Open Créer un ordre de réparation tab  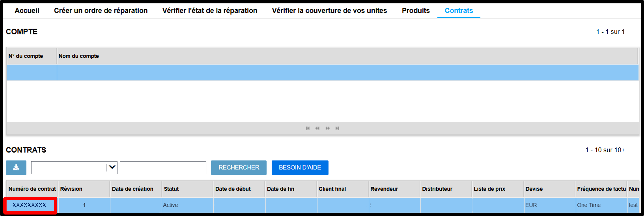pyautogui.click(x=101, y=11)
